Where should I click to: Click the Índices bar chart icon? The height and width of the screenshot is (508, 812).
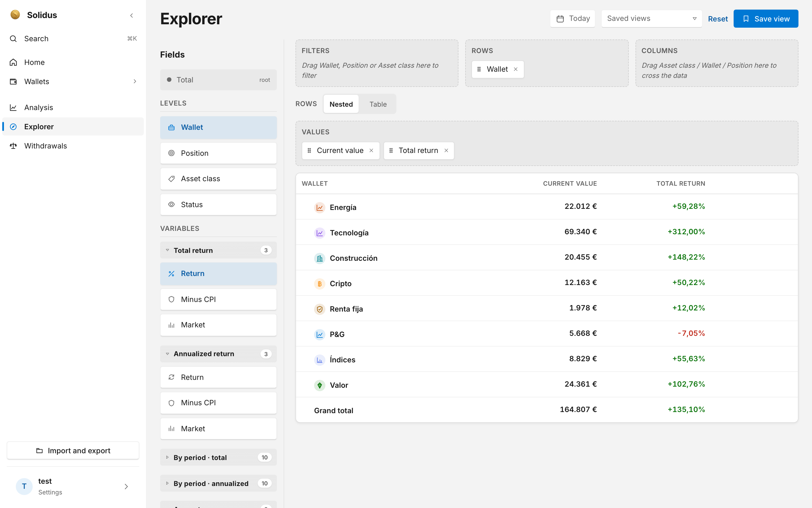click(319, 360)
